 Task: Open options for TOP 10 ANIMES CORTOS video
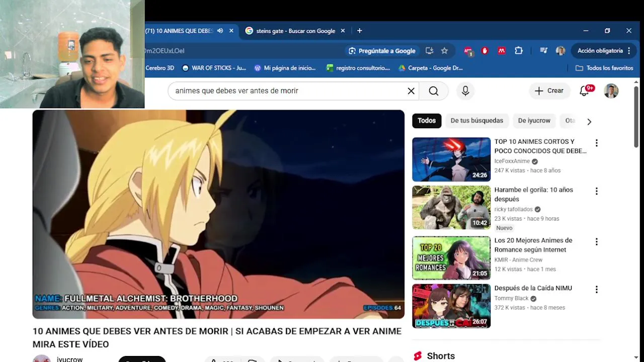(x=596, y=143)
